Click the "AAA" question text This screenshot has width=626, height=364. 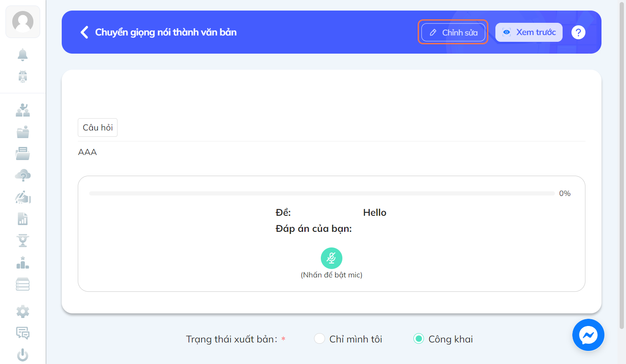[87, 152]
